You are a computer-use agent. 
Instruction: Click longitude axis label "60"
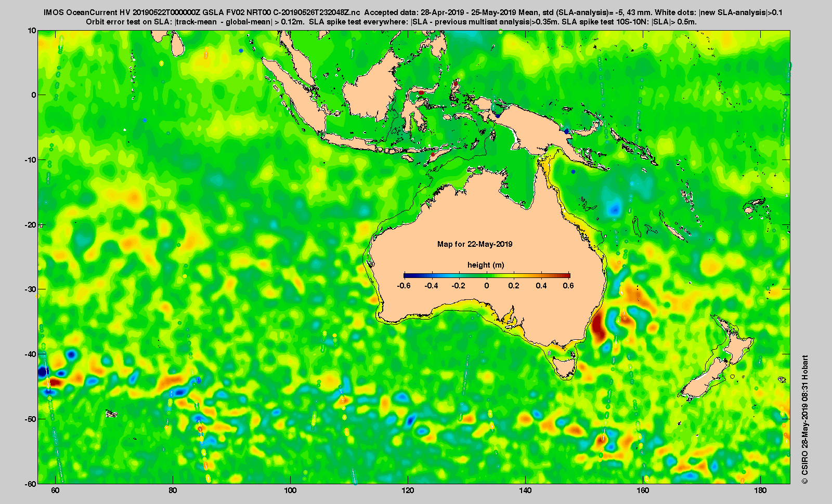coord(55,490)
